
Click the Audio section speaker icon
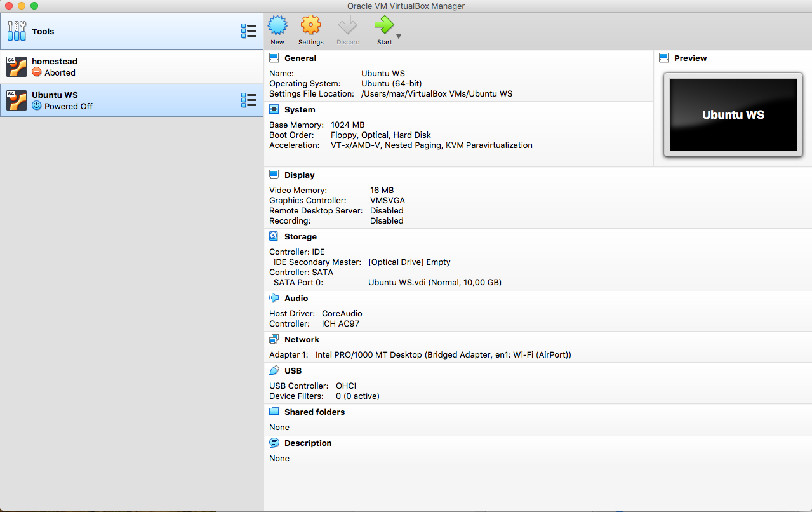tap(274, 298)
